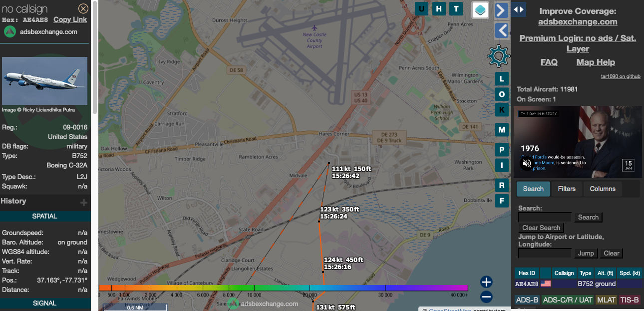This screenshot has width=644, height=311.
Task: Sort table by Alt. (ft) column
Action: 605,273
